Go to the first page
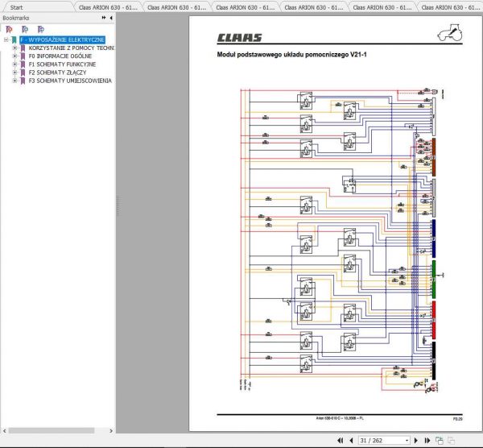483x448 pixels. 341,440
